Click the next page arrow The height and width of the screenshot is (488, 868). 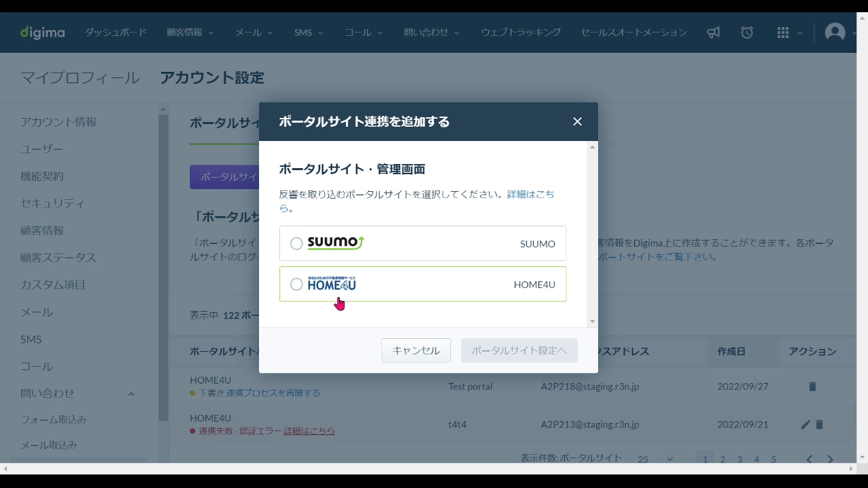point(831,460)
